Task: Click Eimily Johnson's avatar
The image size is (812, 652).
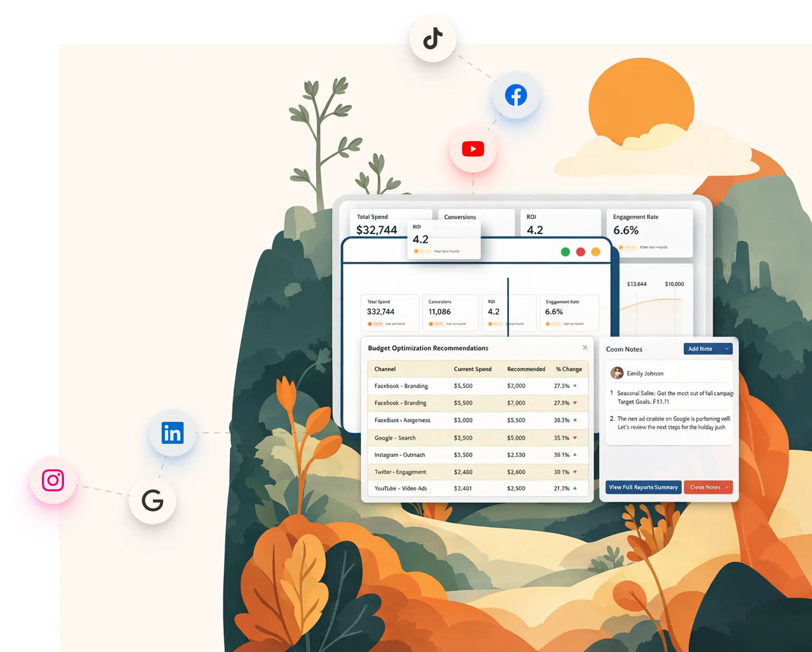Action: point(617,373)
